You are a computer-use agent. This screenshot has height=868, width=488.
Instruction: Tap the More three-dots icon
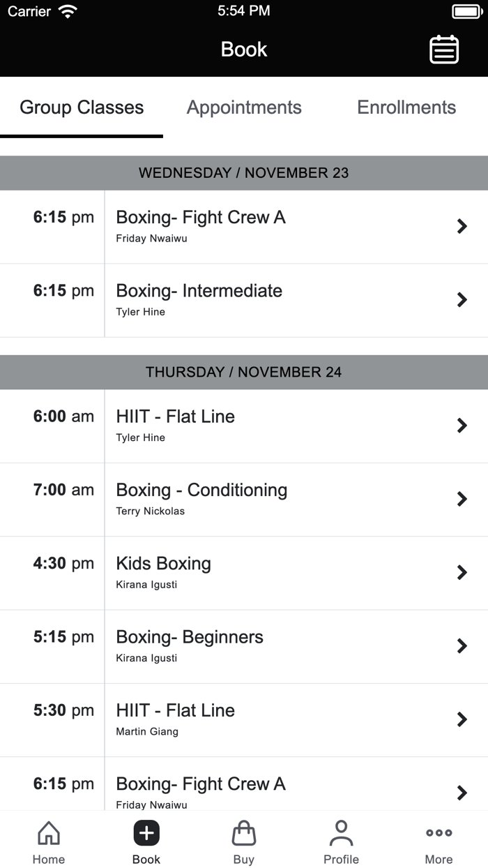[x=439, y=833]
